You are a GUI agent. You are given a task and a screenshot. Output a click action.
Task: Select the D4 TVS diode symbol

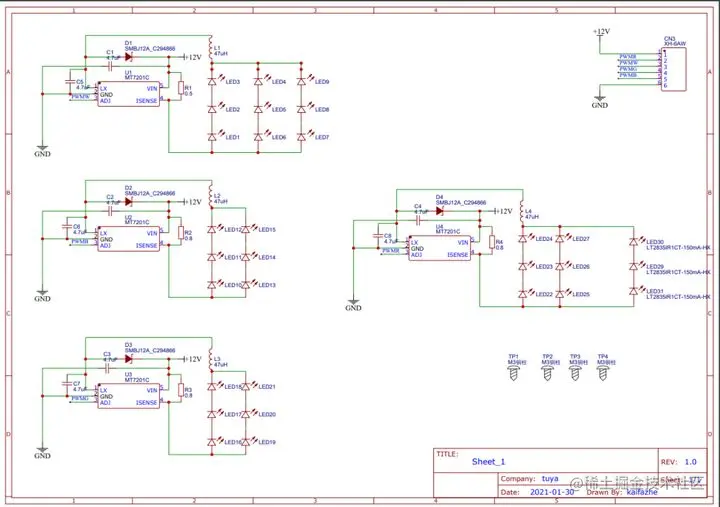click(439, 211)
